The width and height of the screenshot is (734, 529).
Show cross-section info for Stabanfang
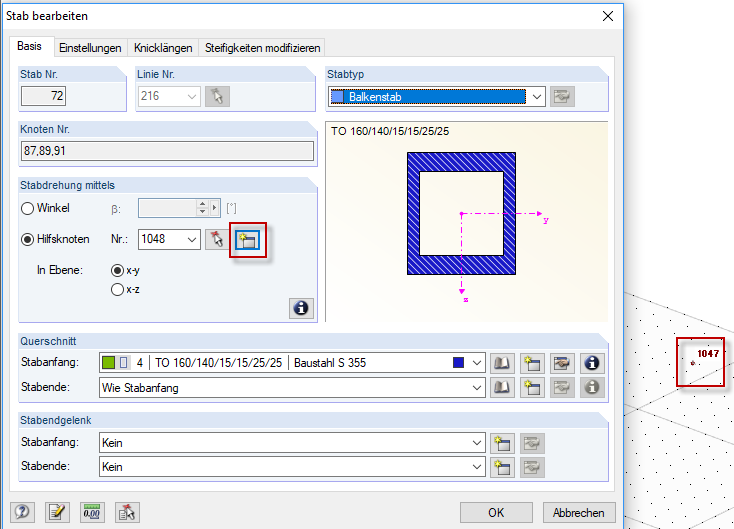[x=592, y=363]
